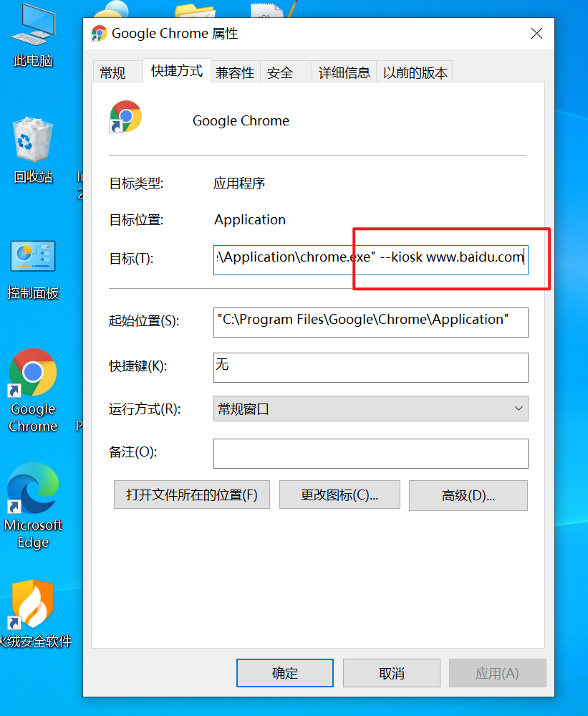Click inside the 目标 target text field

(370, 260)
